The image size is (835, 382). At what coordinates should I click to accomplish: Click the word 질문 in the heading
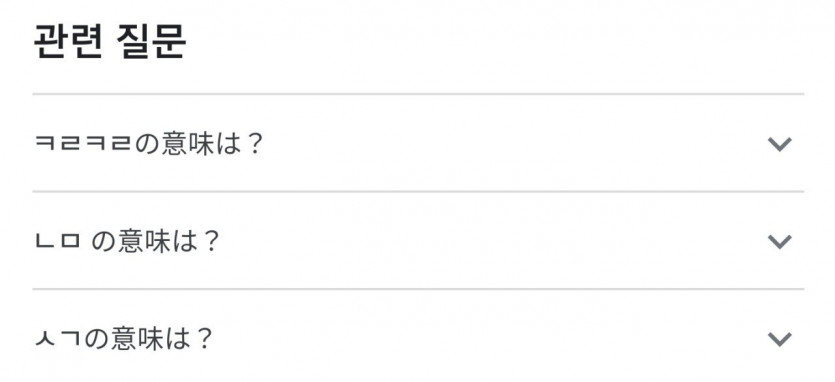(x=151, y=42)
